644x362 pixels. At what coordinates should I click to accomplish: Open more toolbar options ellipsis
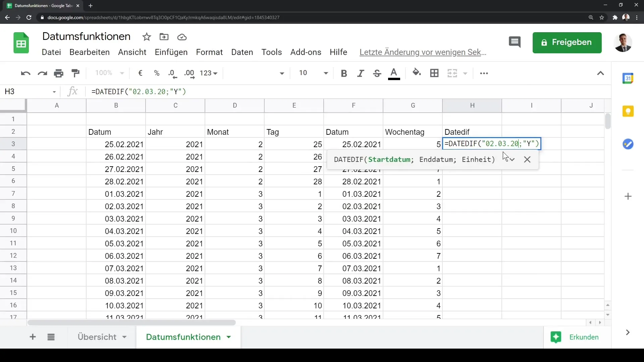(x=484, y=73)
